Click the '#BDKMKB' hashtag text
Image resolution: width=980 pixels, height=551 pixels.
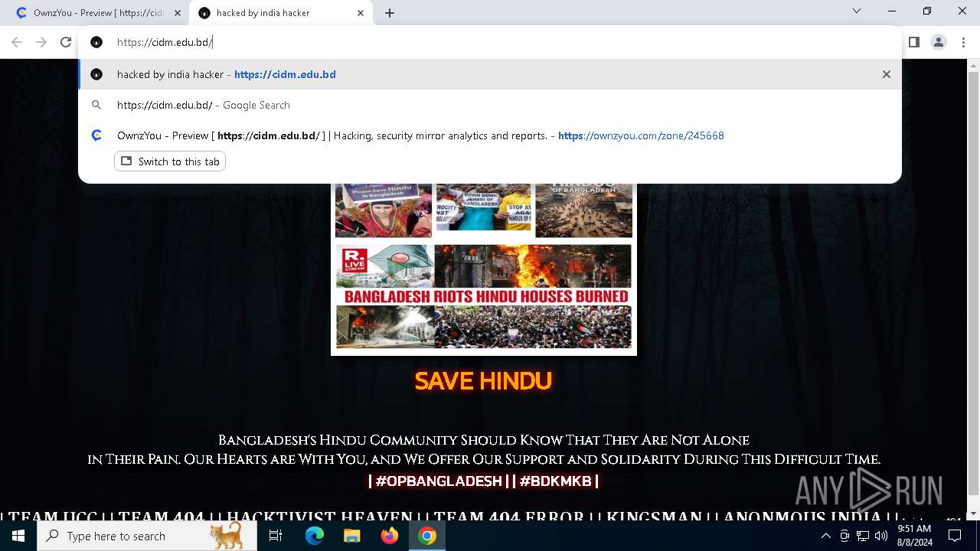click(x=556, y=481)
